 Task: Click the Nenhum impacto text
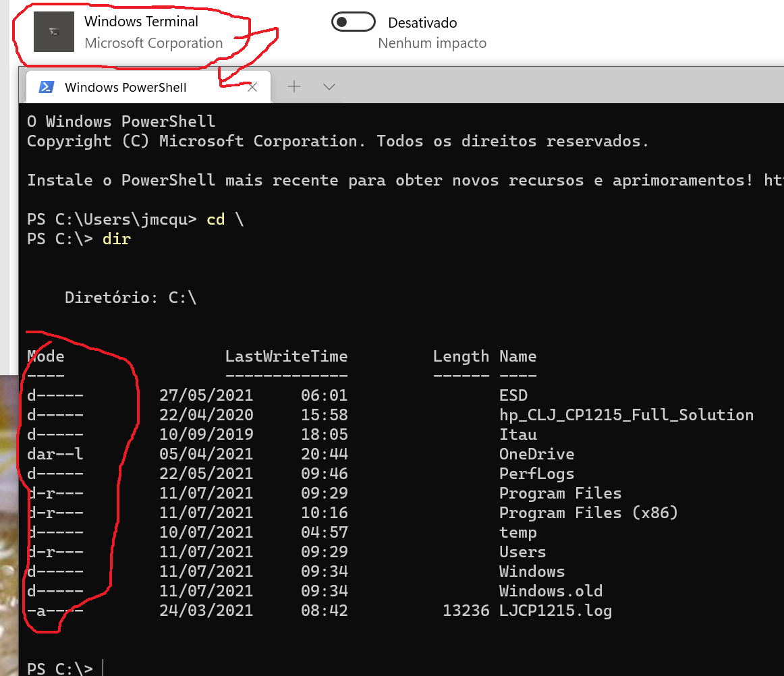(432, 43)
